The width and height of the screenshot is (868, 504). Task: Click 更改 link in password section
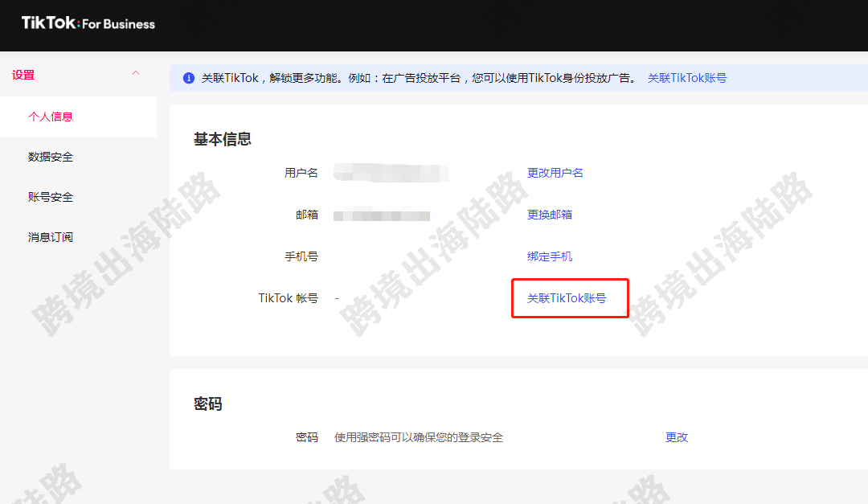click(x=677, y=437)
